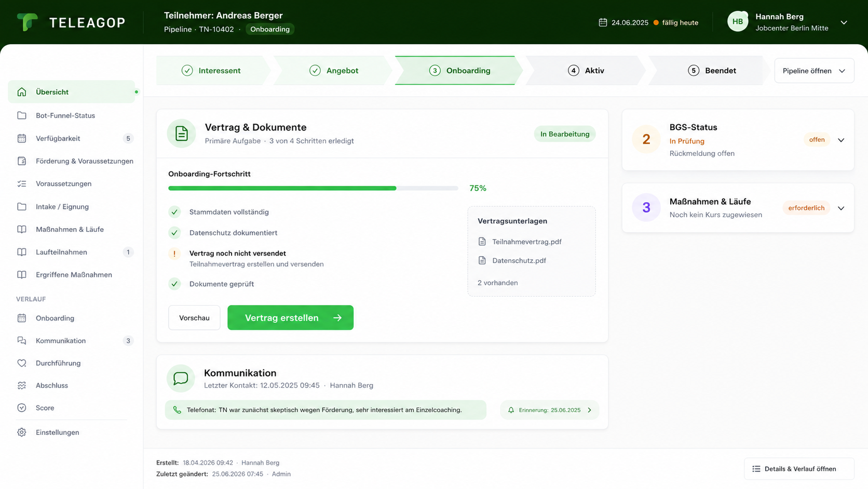Viewport: 868px width, 489px height.
Task: Click the folder icon of Bot-Funnel-Status
Action: [22, 115]
